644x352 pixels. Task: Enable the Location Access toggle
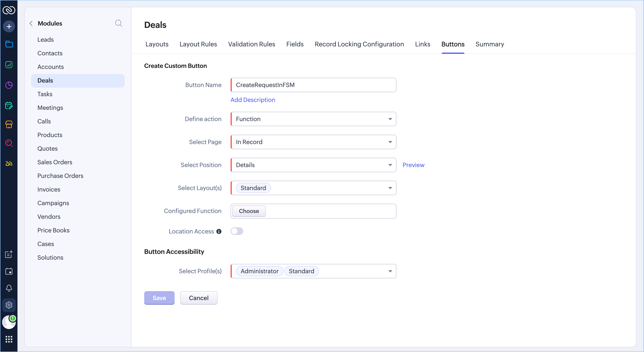(237, 231)
